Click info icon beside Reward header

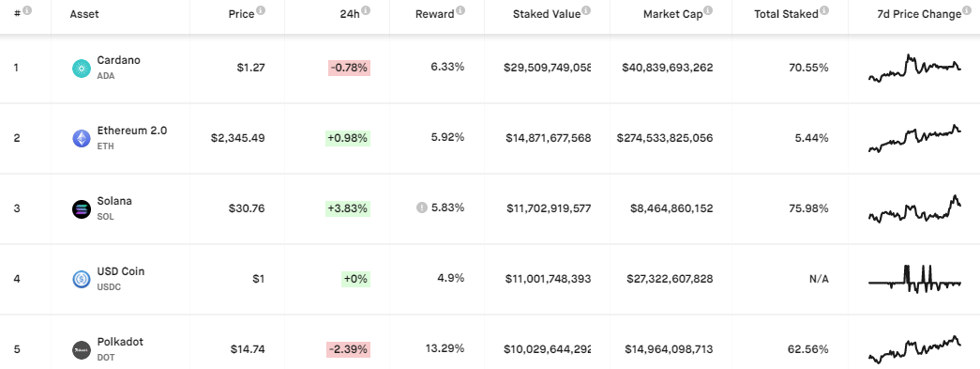point(460,10)
